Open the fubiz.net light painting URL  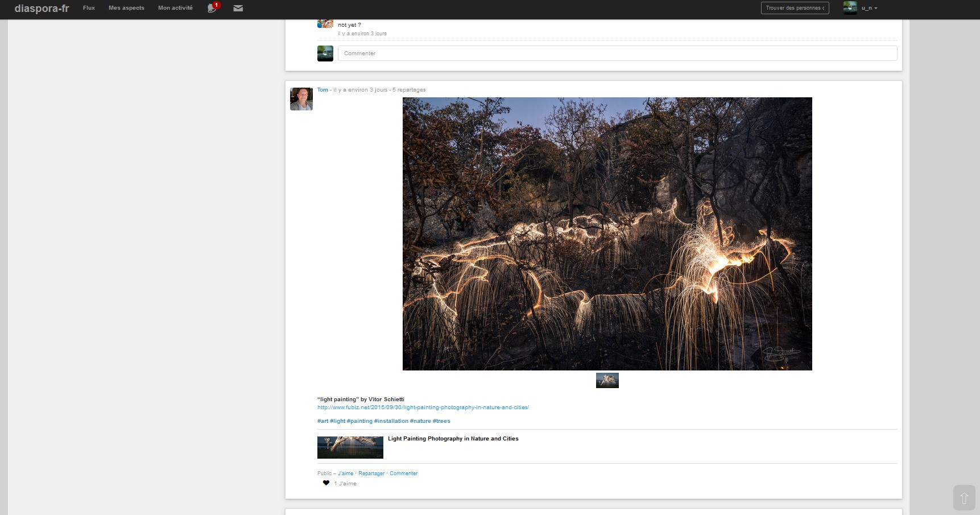point(423,407)
